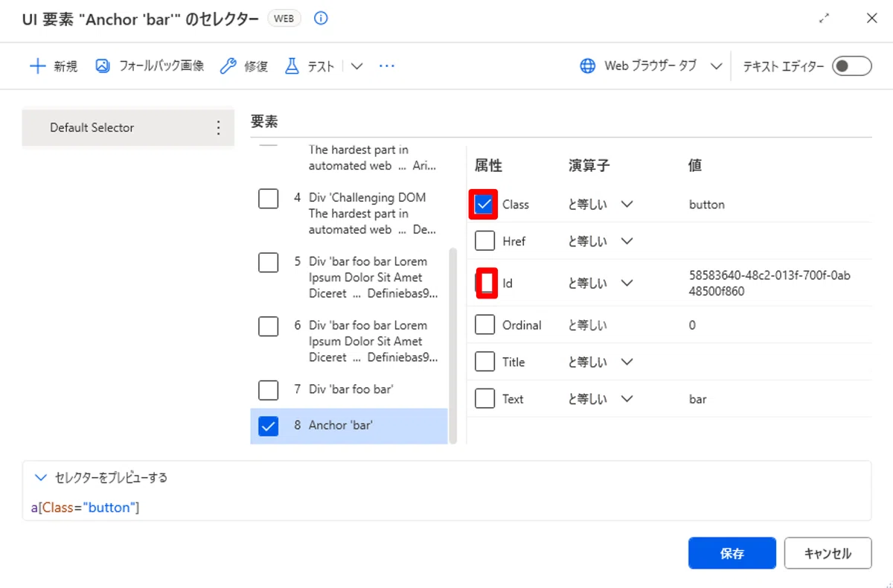Click the plus icon for 新規
The height and width of the screenshot is (588, 893).
click(x=37, y=66)
